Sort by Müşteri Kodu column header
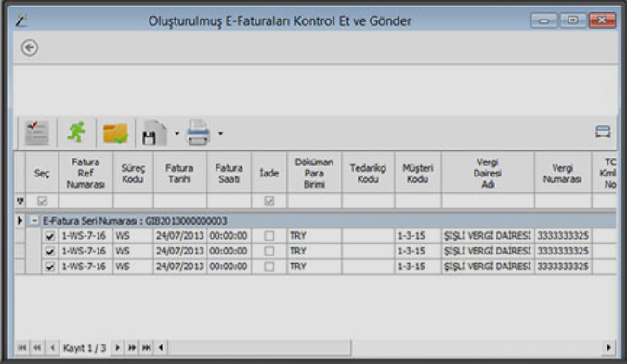Image resolution: width=627 pixels, height=364 pixels. (x=418, y=173)
